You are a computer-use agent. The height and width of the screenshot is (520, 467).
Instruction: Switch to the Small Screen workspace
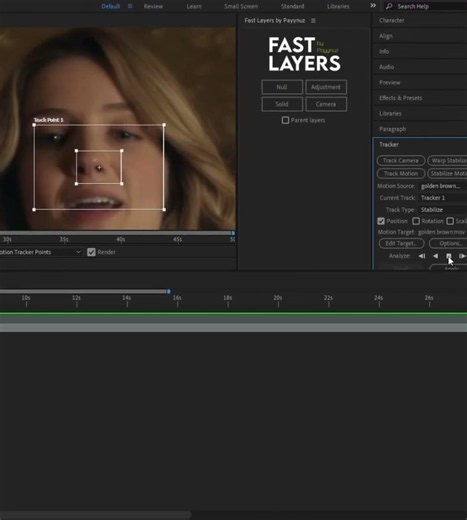pyautogui.click(x=241, y=6)
